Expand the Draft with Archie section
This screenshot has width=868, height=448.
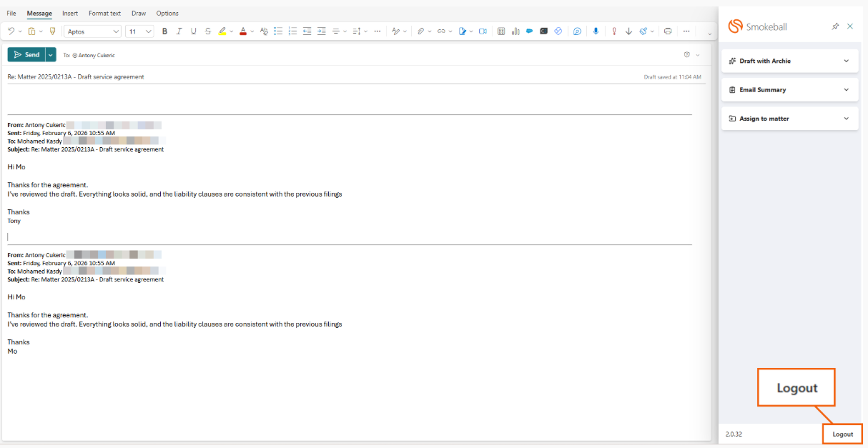(790, 61)
